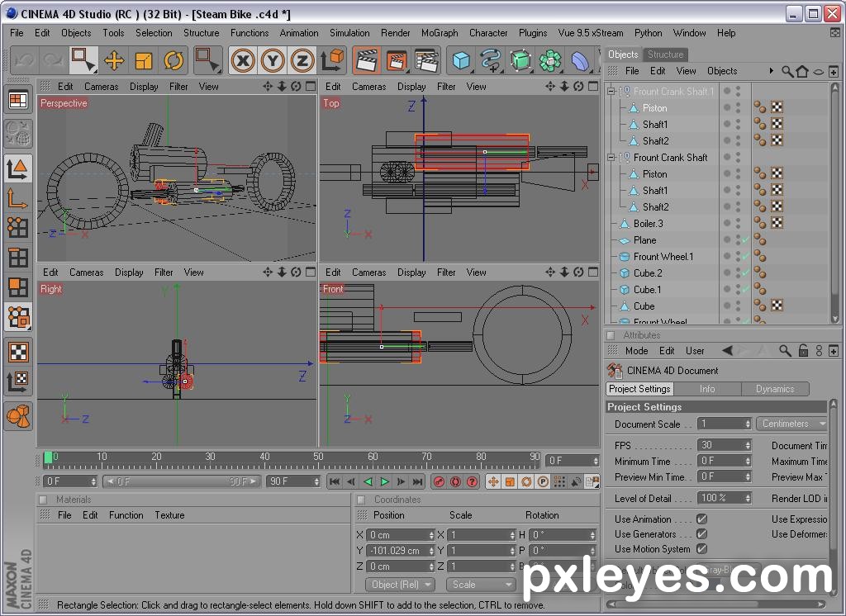
Task: Select the Rotate tool in the toolbar
Action: (173, 60)
